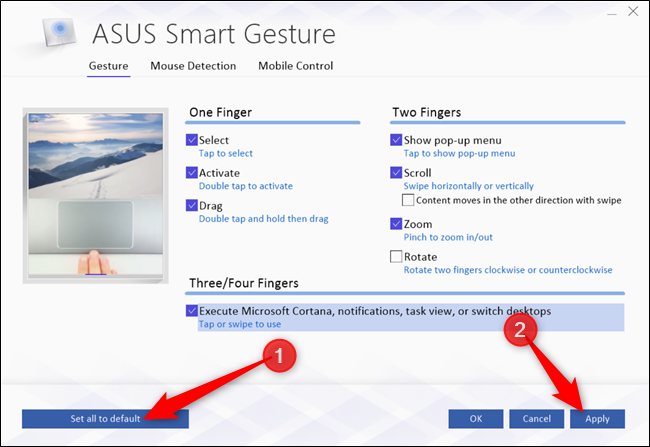Apply the gesture settings
Image resolution: width=650 pixels, height=447 pixels.
click(x=597, y=419)
